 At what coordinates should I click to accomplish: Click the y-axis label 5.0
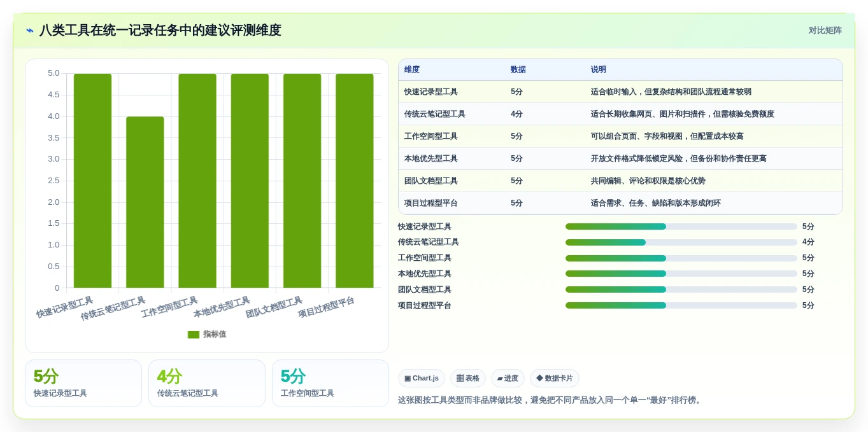[x=53, y=73]
